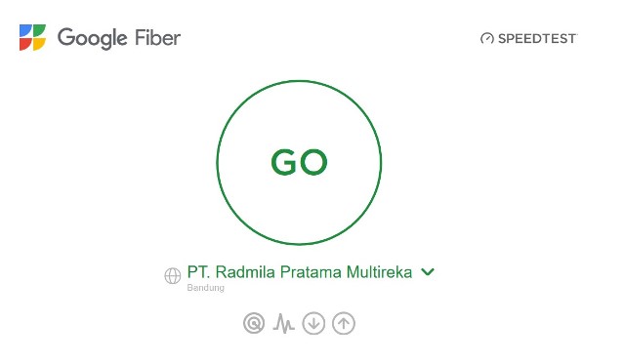Image resolution: width=625 pixels, height=364 pixels.
Task: Click the word Multireka in the server name
Action: (x=379, y=272)
